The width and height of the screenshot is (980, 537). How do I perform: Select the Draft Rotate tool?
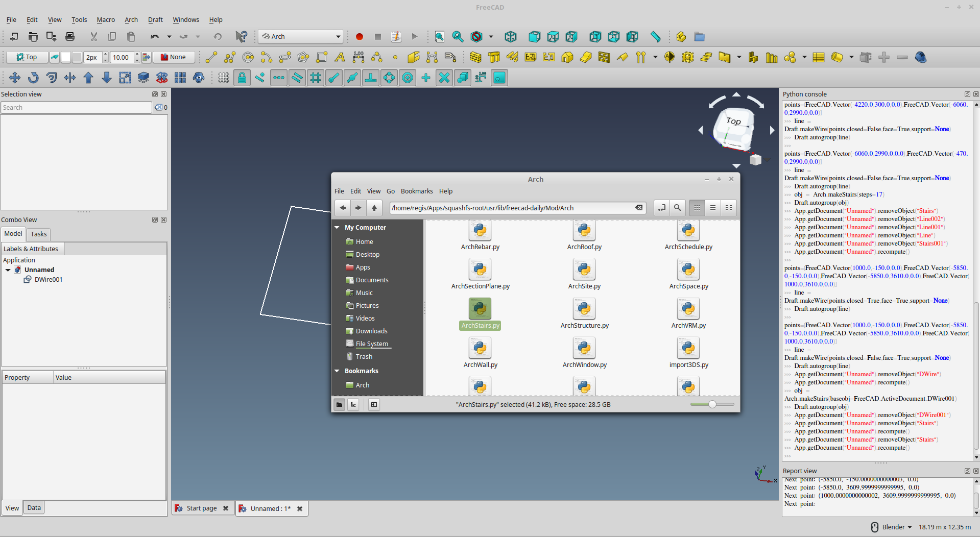[x=33, y=78]
